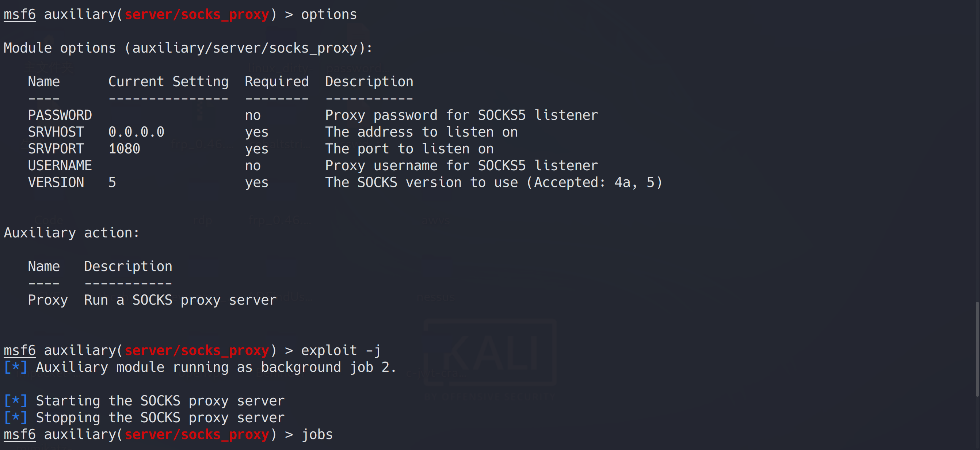Click the "options" command on the first prompt

pyautogui.click(x=329, y=15)
